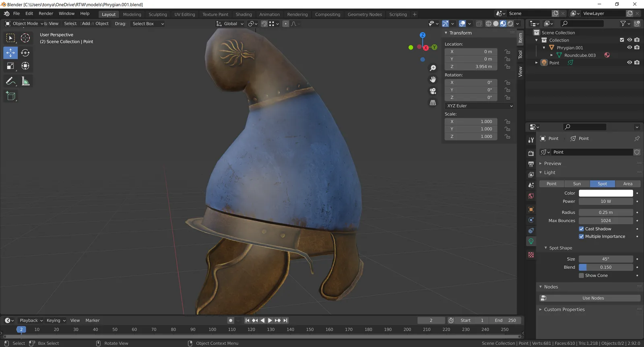Select the Add Cube tool

10,96
